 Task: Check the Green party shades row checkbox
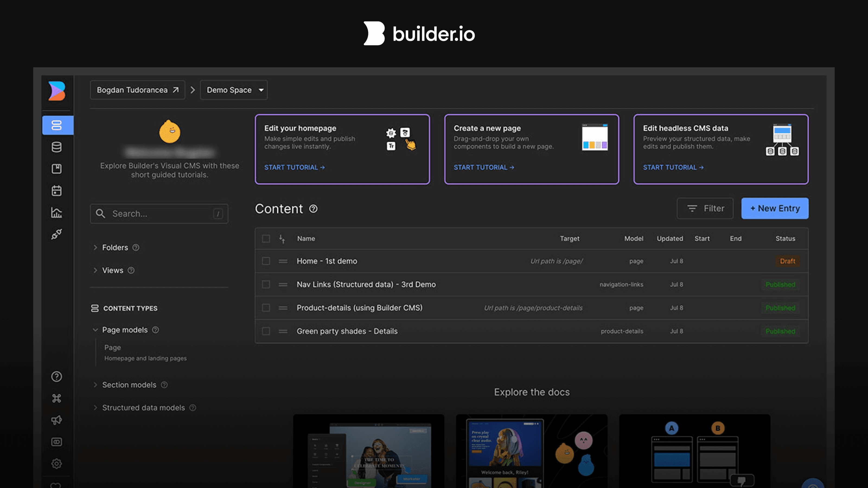point(266,331)
